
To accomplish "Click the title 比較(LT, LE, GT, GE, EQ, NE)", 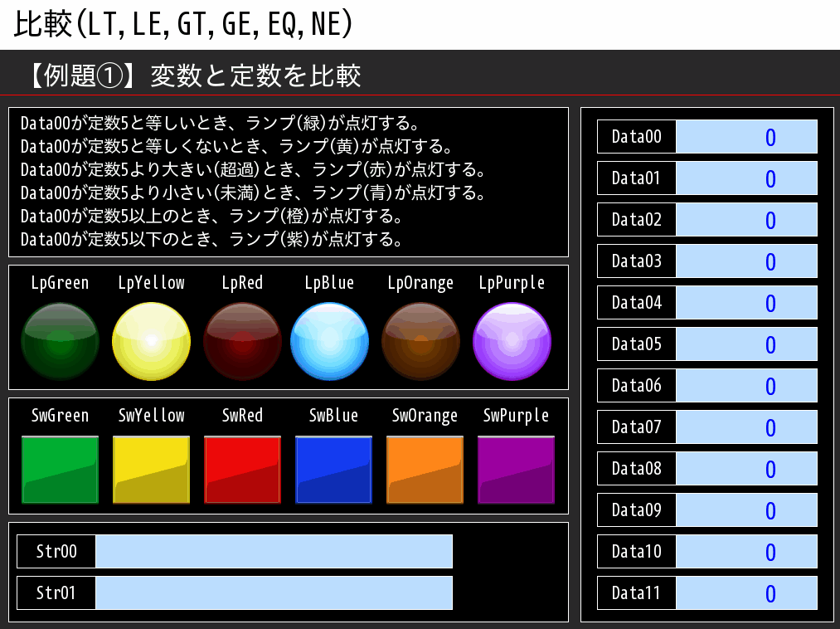I will pos(183,24).
